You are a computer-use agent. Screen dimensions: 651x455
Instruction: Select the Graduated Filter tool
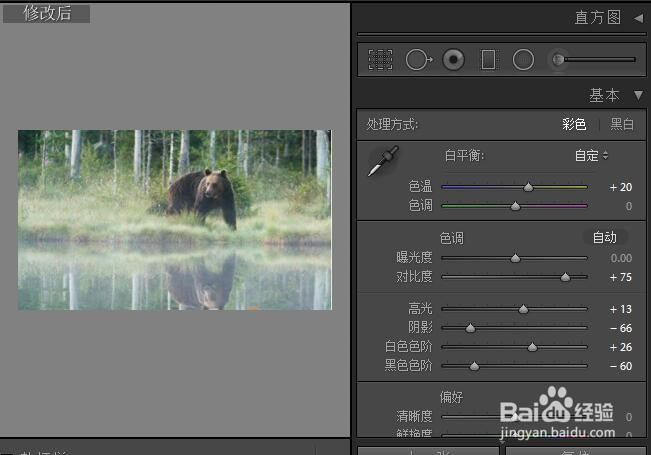(x=488, y=60)
